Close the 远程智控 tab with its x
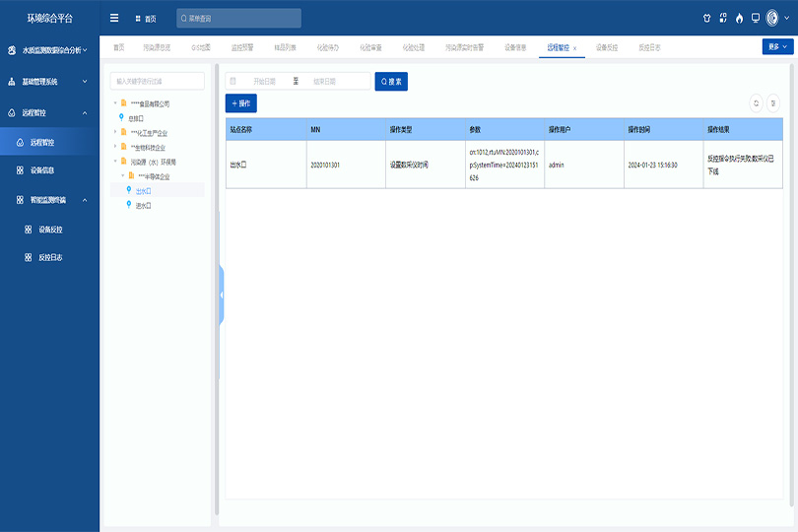 coord(574,47)
